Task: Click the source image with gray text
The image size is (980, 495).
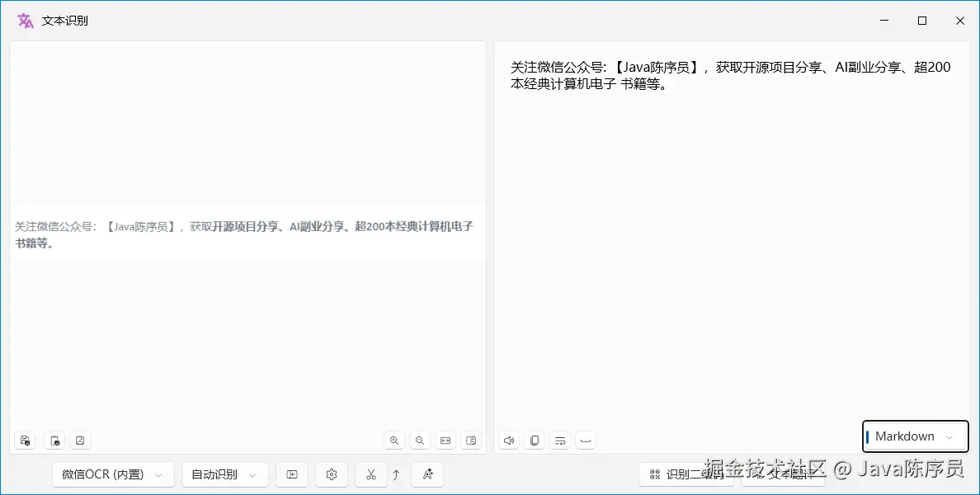Action: 247,233
